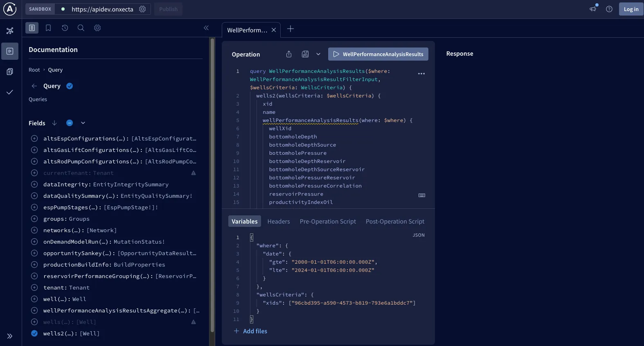Viewport: 644px width, 346px height.
Task: Close the WellPerform... tab
Action: click(274, 30)
